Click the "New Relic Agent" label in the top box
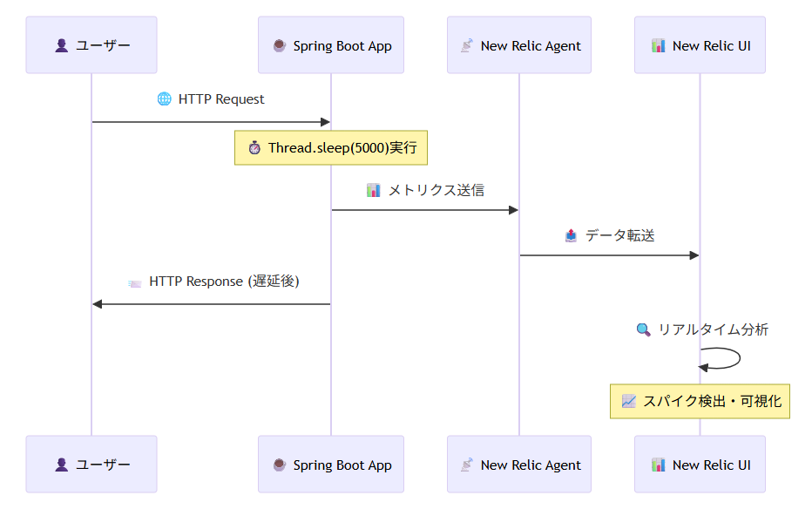 [531, 46]
